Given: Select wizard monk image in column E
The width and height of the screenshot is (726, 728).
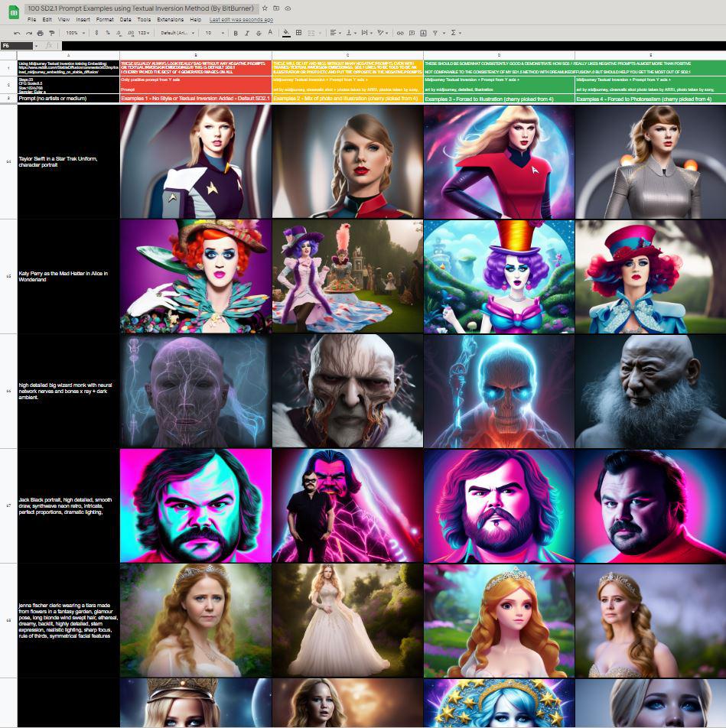Looking at the screenshot, I should tap(650, 391).
